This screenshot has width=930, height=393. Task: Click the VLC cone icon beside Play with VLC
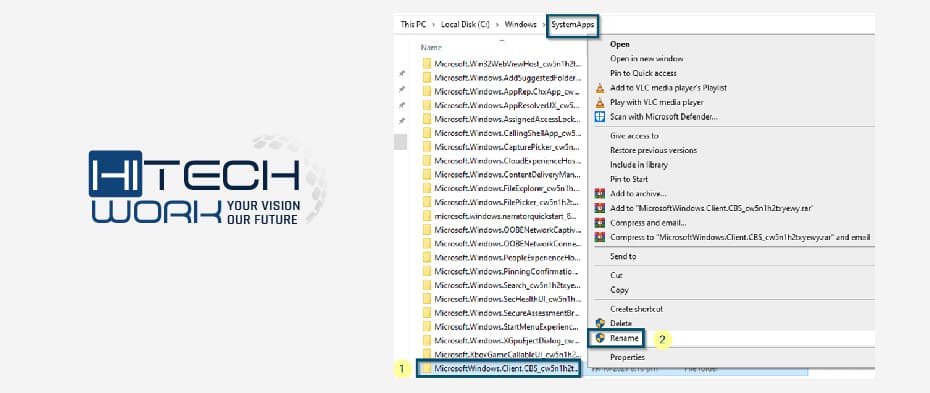[x=600, y=103]
